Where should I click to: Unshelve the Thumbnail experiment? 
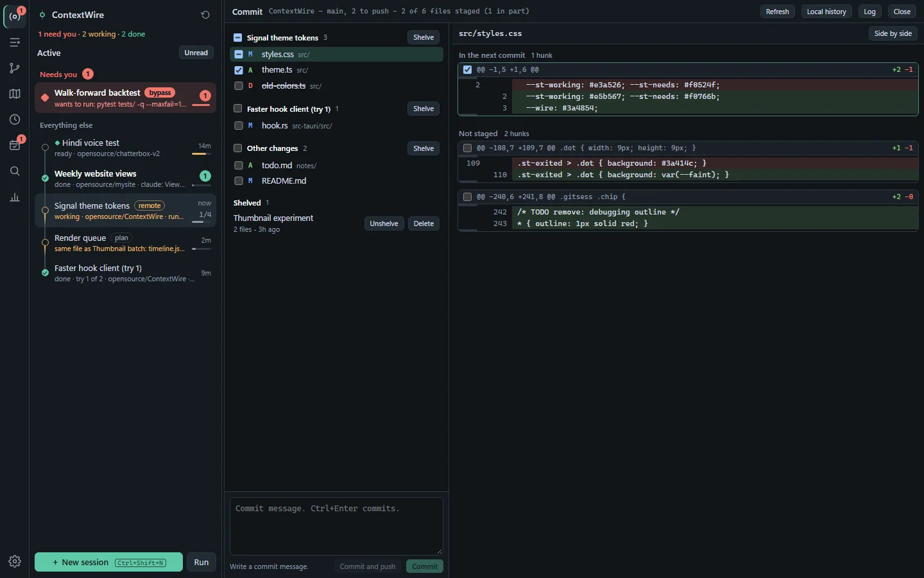click(384, 223)
